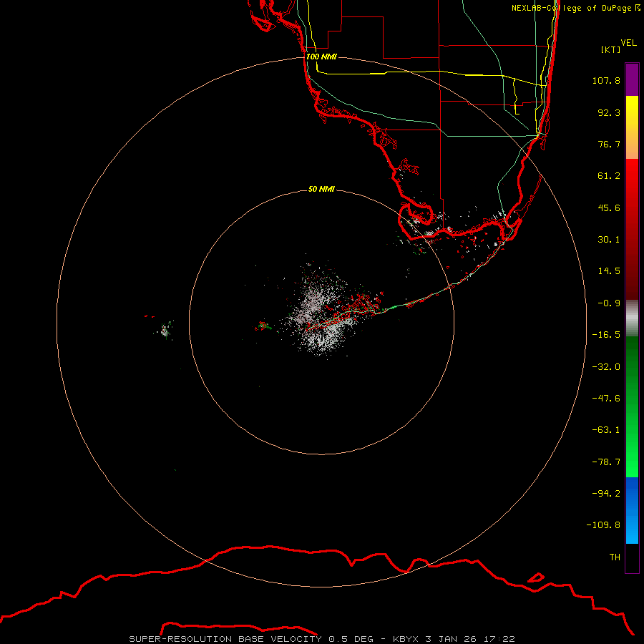Select the -63.1 legend value

coord(606,430)
